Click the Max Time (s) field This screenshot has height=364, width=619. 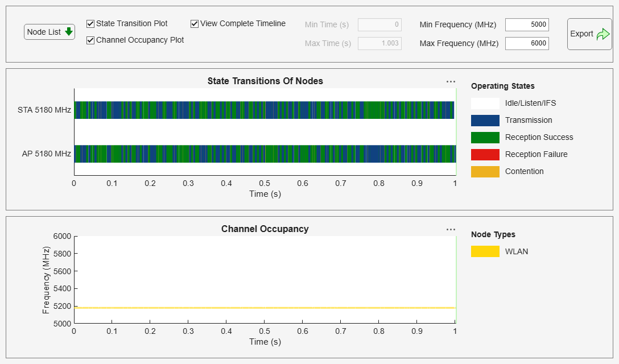coord(379,43)
